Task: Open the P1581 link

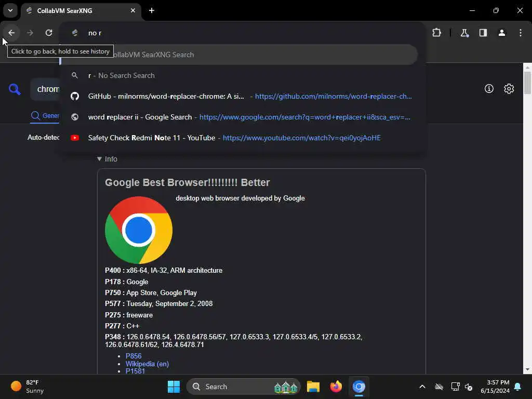Action: coord(135,371)
